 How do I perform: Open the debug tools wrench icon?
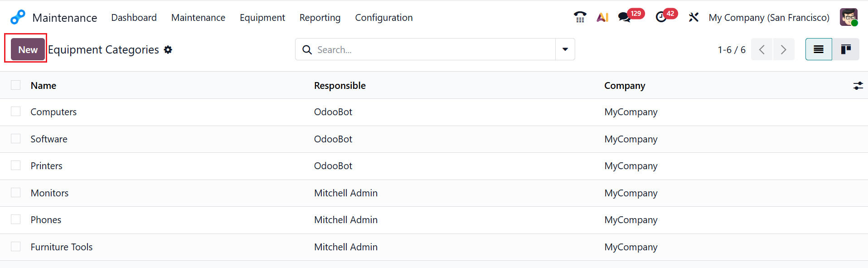point(693,17)
